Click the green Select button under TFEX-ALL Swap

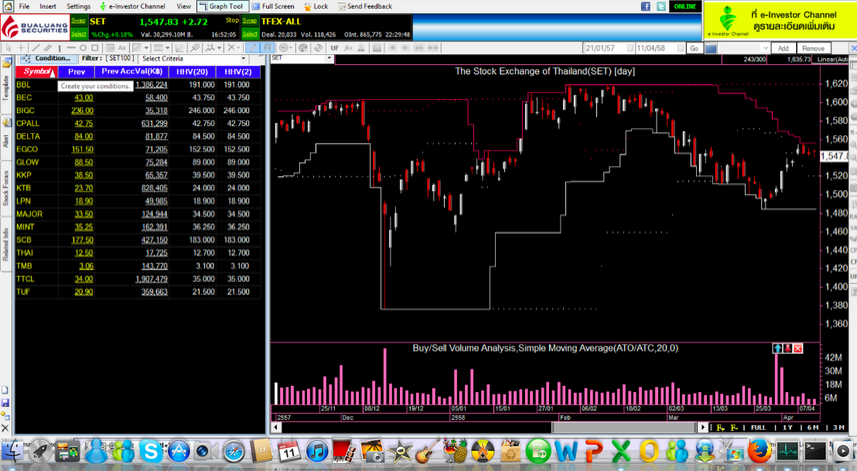tap(250, 34)
